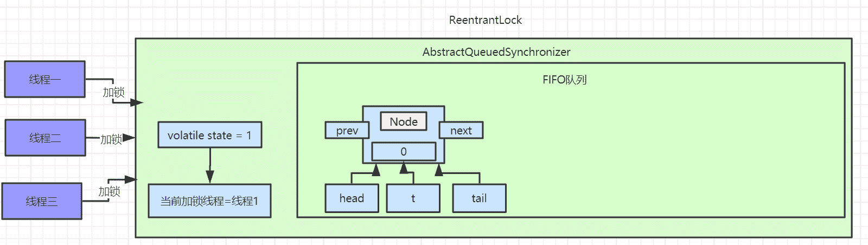The width and height of the screenshot is (868, 245).
Task: Click the next pointer box
Action: pos(461,131)
